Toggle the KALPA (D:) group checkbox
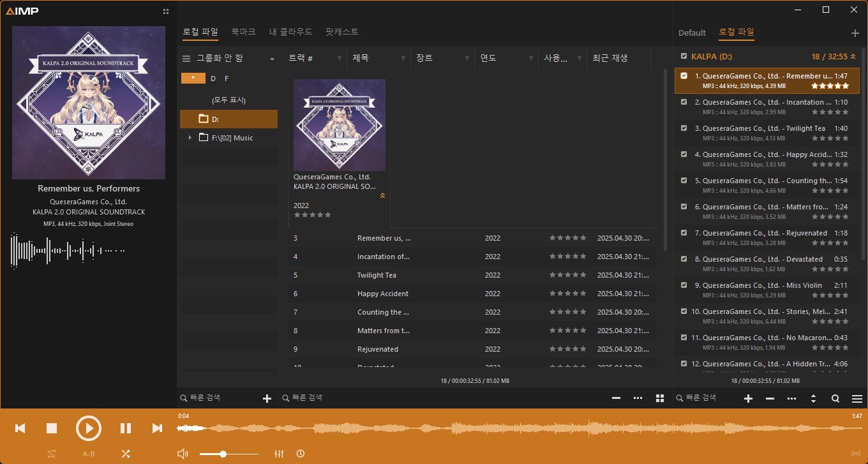Screen dimensions: 868x464 point(684,56)
